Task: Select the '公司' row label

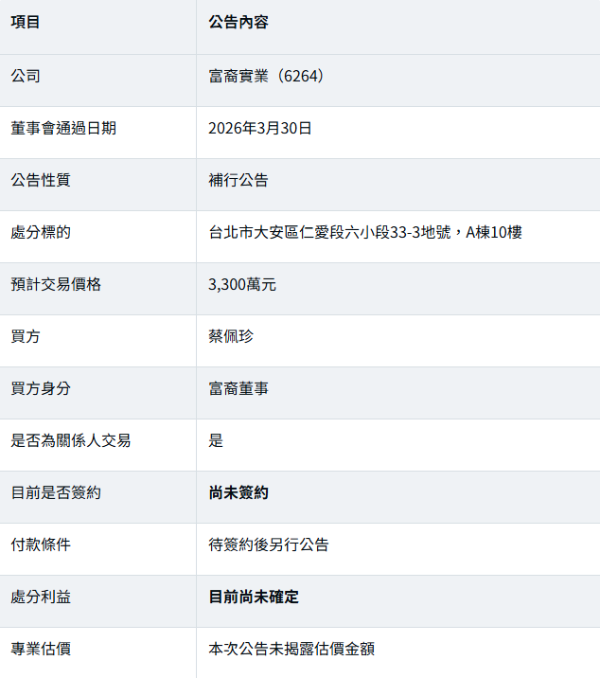Action: coord(26,76)
